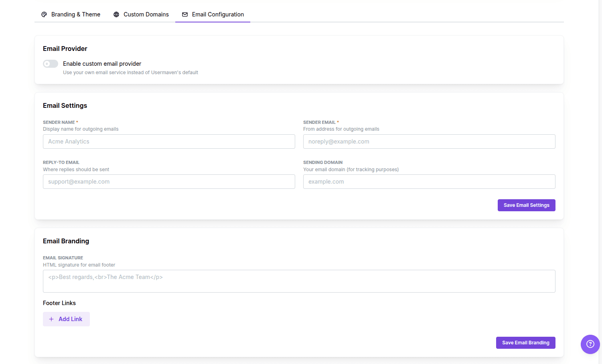Viewport: 602px width, 364px height.
Task: Enable the custom email provider toggle
Action: tap(50, 63)
